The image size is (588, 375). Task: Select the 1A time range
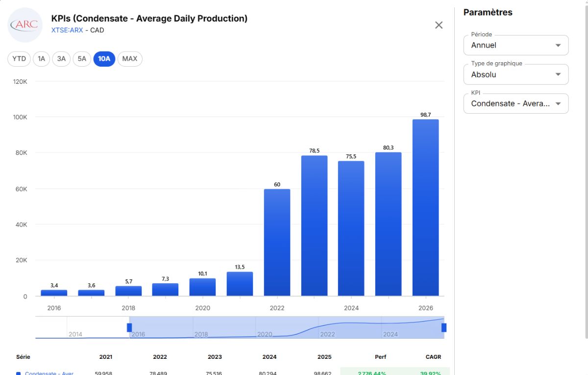pos(41,59)
